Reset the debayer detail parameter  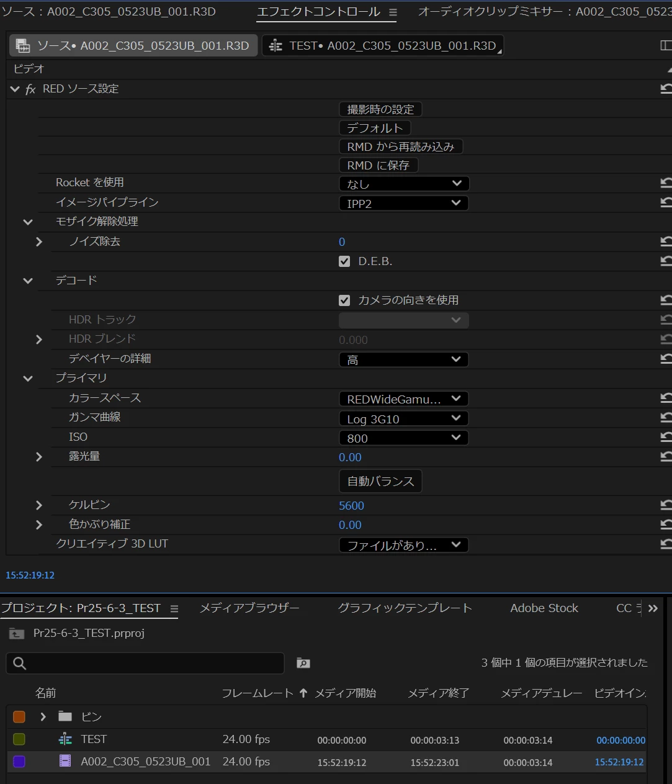[666, 359]
